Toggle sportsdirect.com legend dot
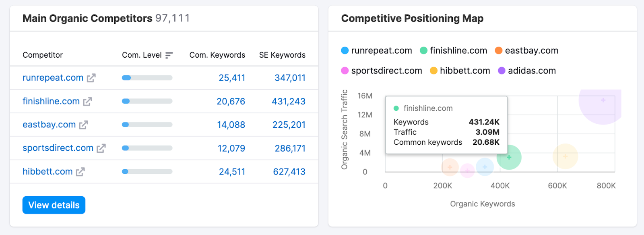Image resolution: width=644 pixels, height=235 pixels. (345, 71)
